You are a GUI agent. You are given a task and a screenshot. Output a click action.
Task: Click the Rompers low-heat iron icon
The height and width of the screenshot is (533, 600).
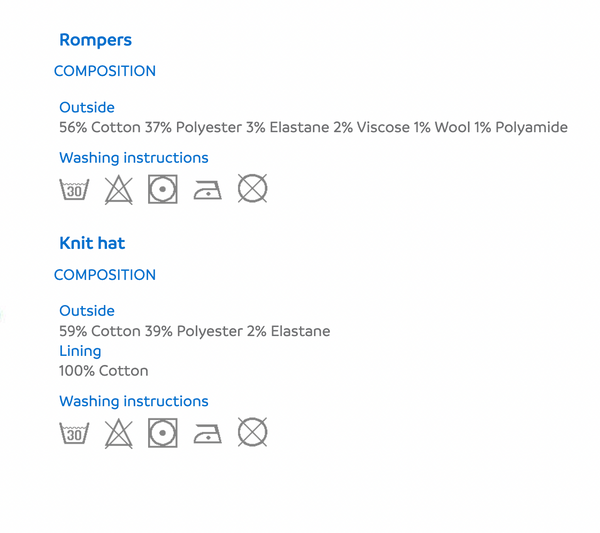(x=207, y=190)
